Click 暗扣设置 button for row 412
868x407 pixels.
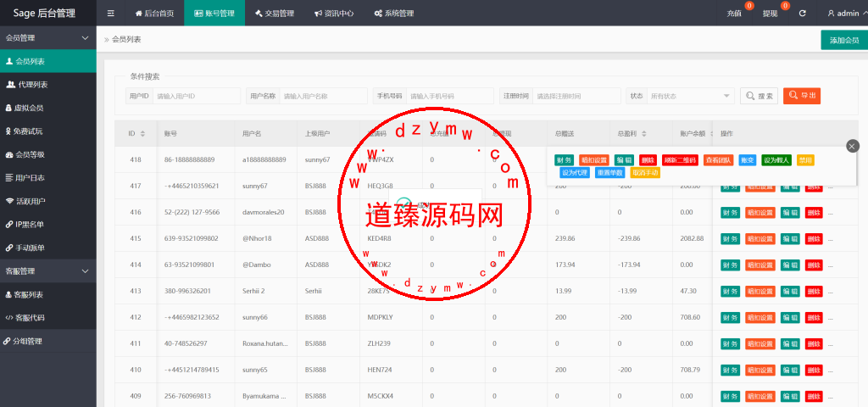760,317
